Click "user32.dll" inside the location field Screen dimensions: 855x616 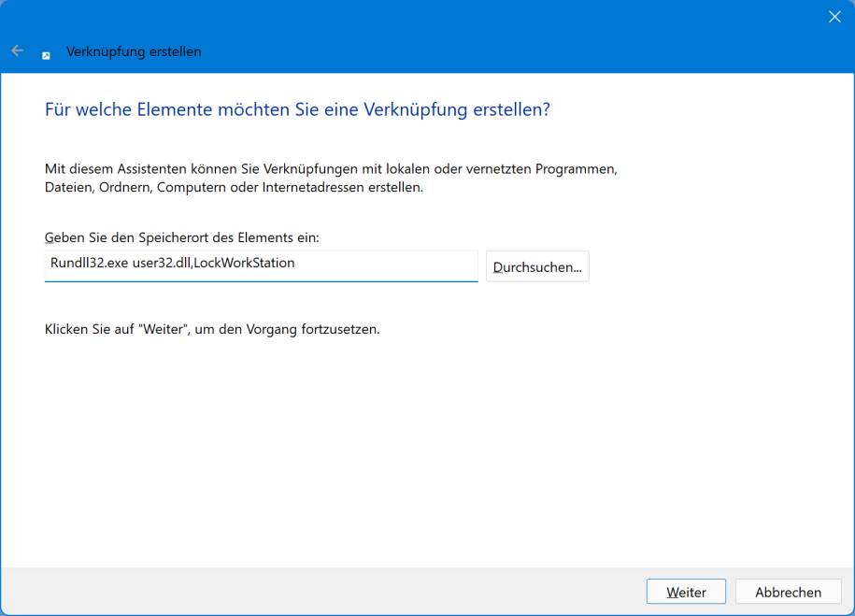click(161, 264)
